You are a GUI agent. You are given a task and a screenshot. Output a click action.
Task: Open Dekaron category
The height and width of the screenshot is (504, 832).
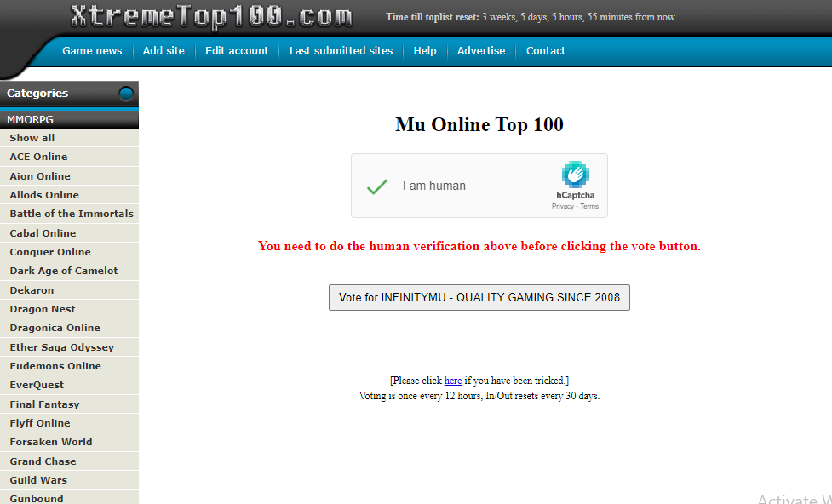pos(69,290)
